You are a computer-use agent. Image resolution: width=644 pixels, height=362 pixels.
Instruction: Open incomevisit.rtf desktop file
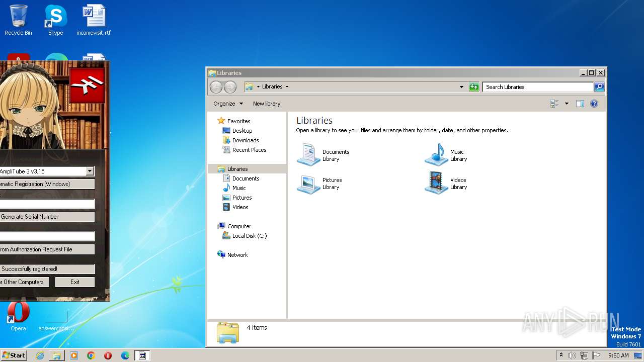[x=94, y=20]
